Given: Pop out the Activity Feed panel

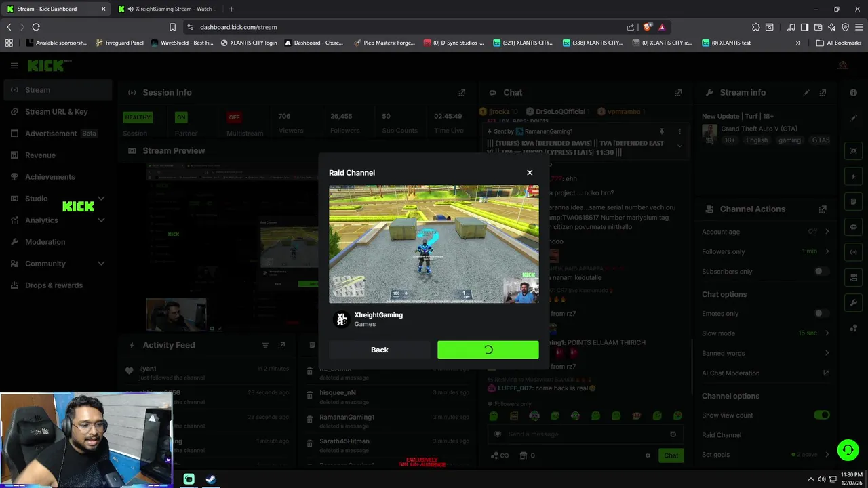Looking at the screenshot, I should [281, 346].
